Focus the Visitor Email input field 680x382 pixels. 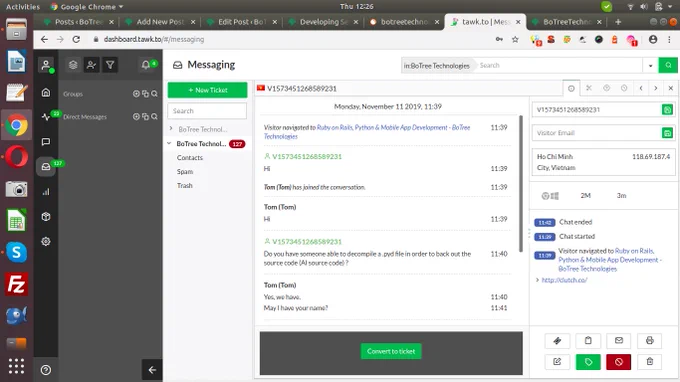click(x=597, y=133)
